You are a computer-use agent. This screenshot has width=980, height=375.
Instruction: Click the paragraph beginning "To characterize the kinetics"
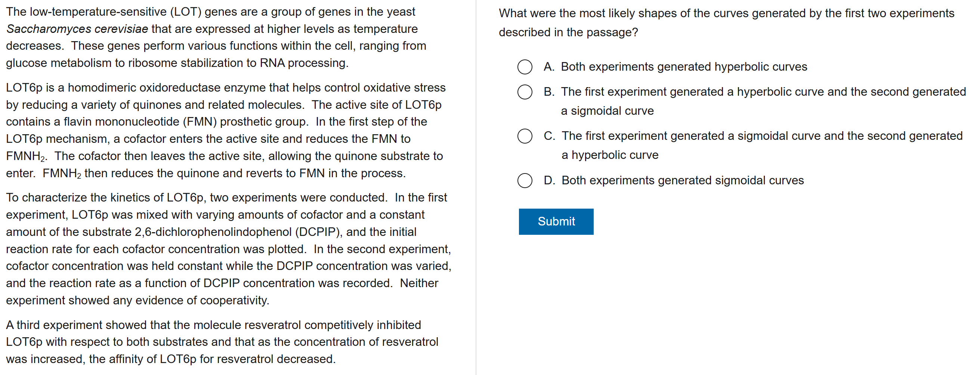click(x=228, y=249)
